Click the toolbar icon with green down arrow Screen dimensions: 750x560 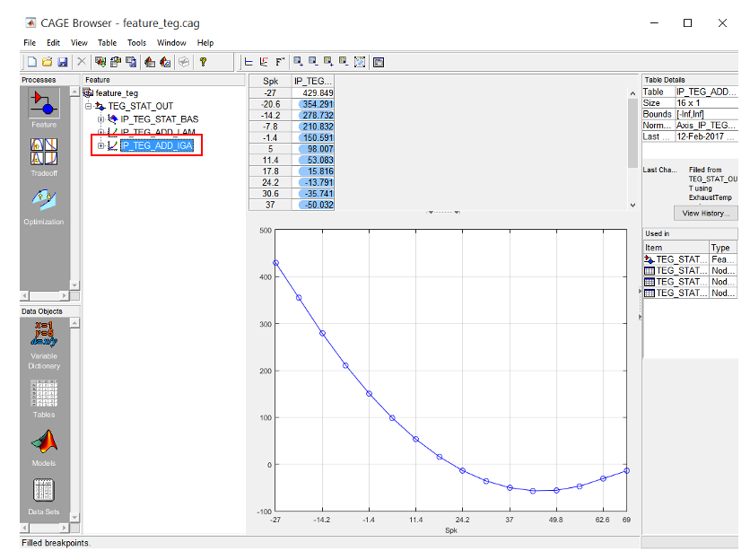pos(100,62)
